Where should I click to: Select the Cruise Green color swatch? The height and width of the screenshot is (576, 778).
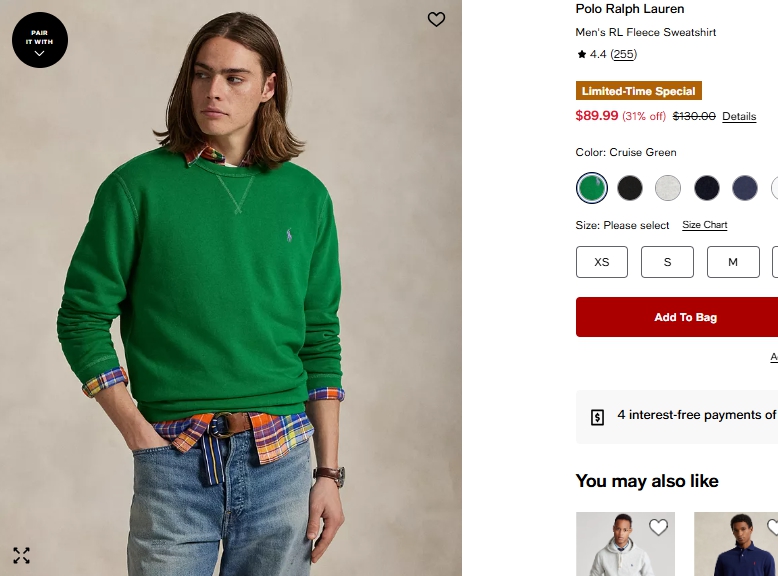tap(592, 188)
